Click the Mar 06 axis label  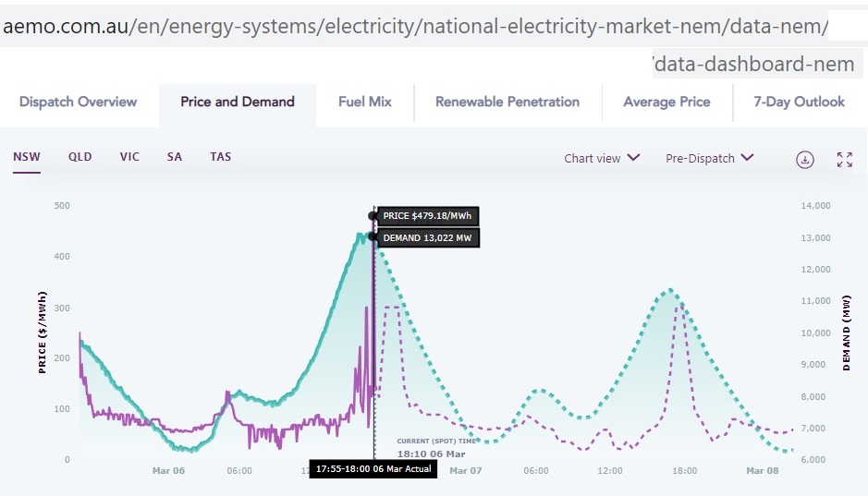168,470
